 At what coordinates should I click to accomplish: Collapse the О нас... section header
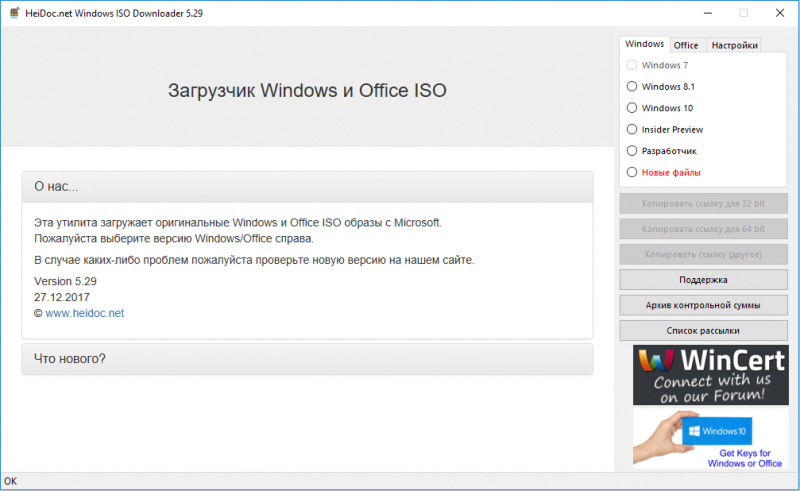(307, 187)
